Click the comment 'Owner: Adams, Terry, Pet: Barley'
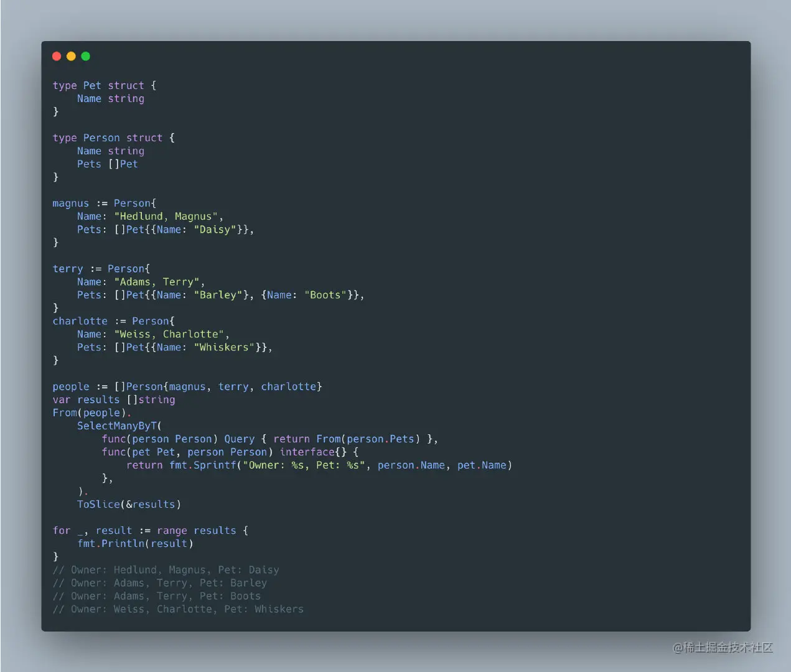Viewport: 791px width, 672px height. tap(160, 582)
